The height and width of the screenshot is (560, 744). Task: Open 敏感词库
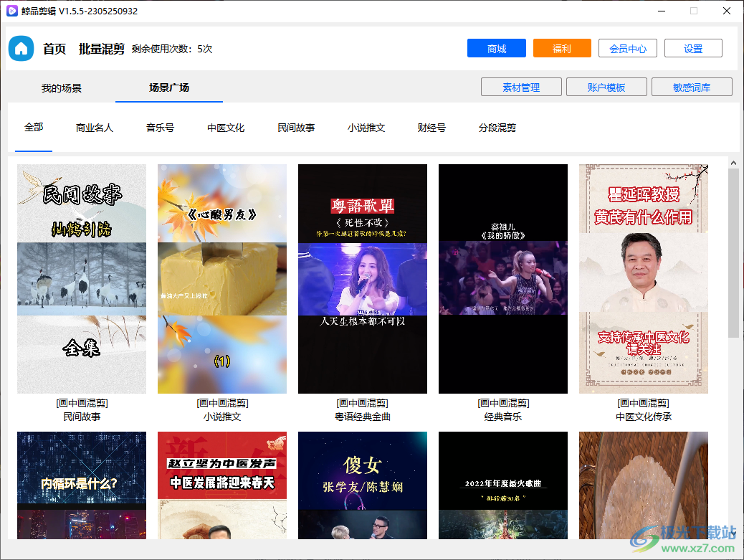692,87
